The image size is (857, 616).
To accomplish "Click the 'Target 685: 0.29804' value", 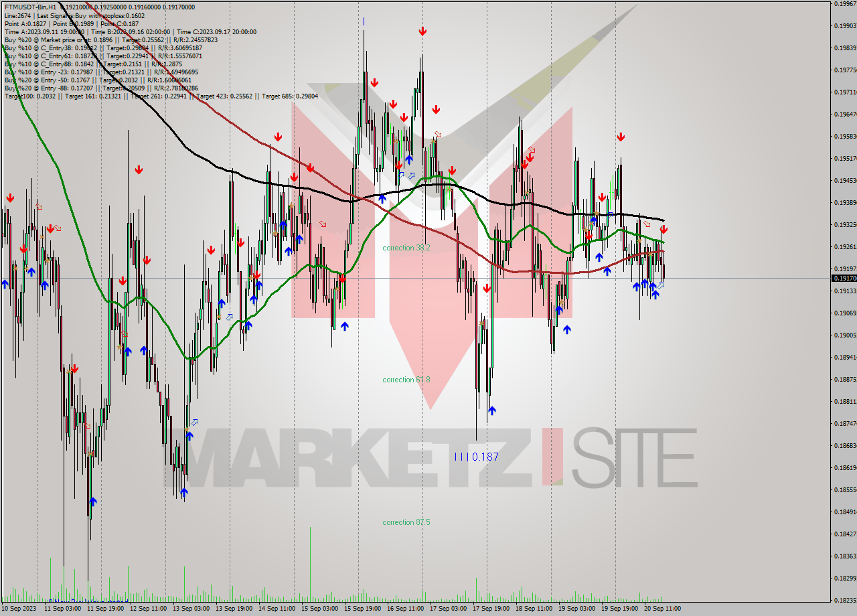I will 290,96.
